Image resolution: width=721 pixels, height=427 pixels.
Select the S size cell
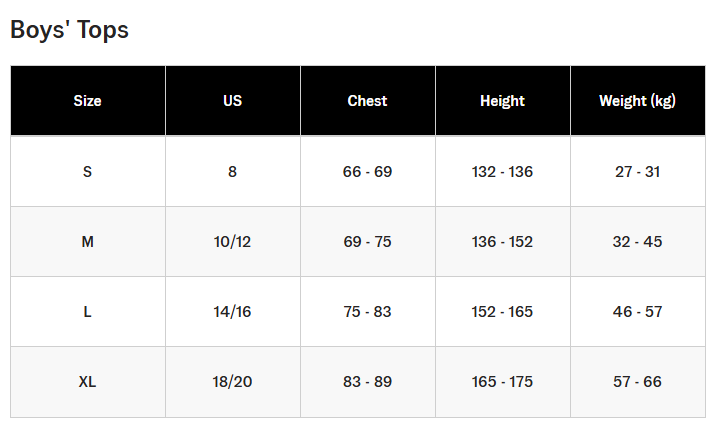(88, 171)
